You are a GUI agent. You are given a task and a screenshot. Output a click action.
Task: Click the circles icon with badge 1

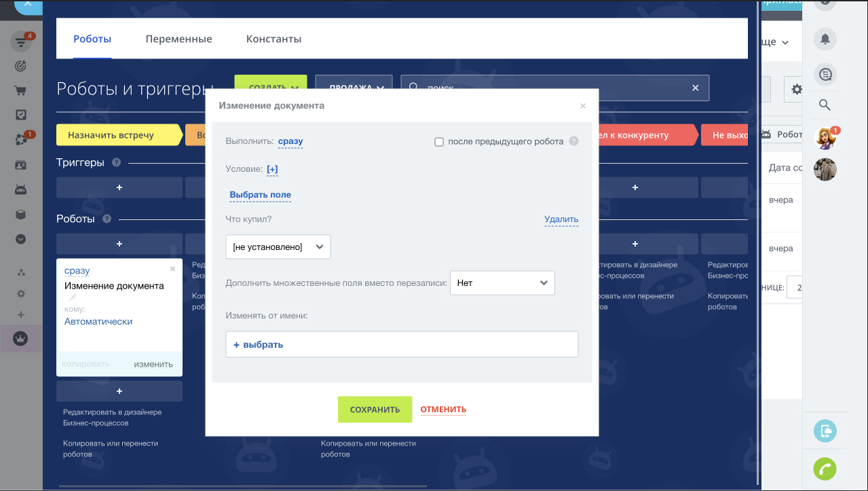(21, 140)
